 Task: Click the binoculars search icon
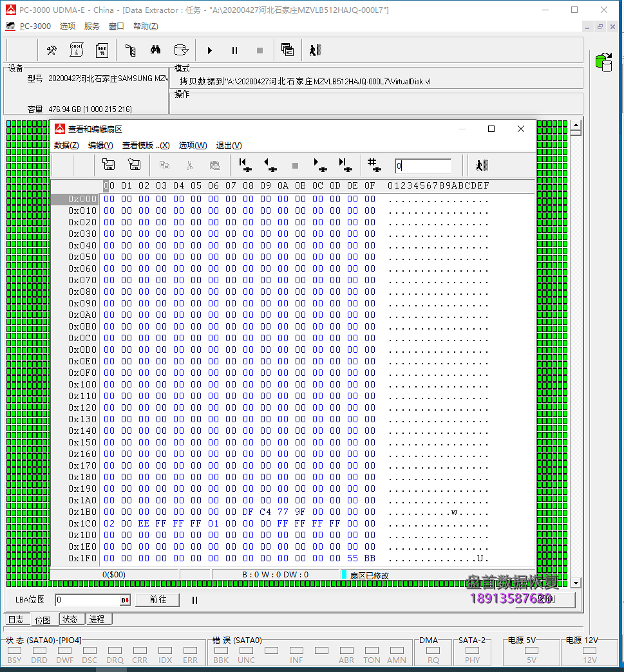[156, 50]
